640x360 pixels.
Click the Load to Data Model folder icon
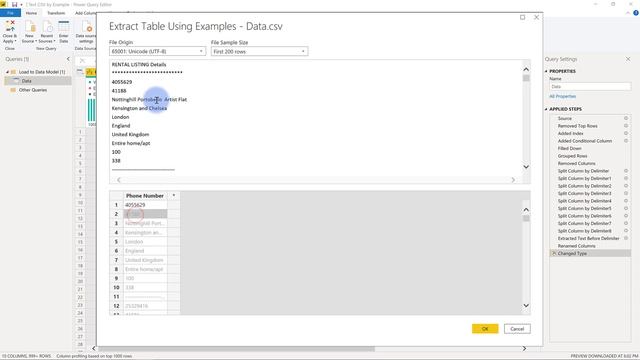[x=13, y=72]
